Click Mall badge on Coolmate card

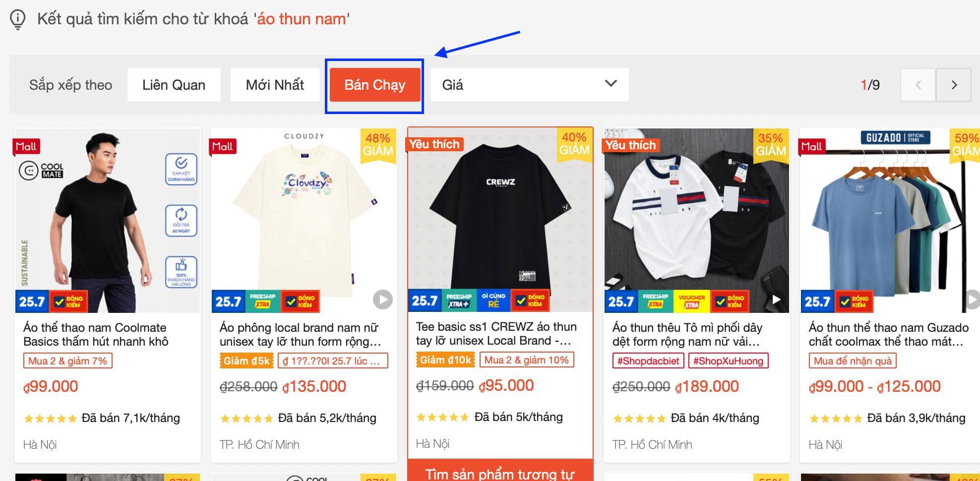tap(26, 146)
